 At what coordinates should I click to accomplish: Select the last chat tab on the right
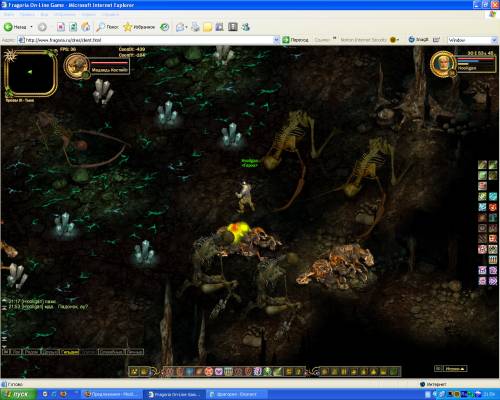click(x=135, y=352)
